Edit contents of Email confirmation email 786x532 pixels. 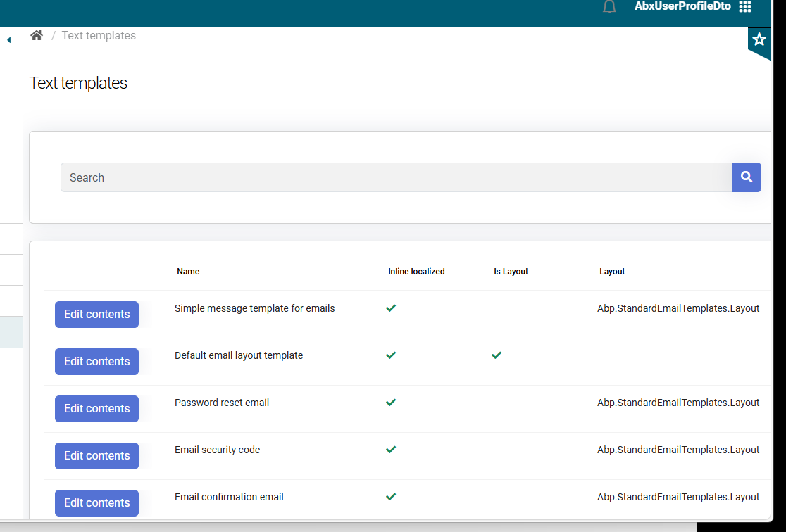[96, 503]
